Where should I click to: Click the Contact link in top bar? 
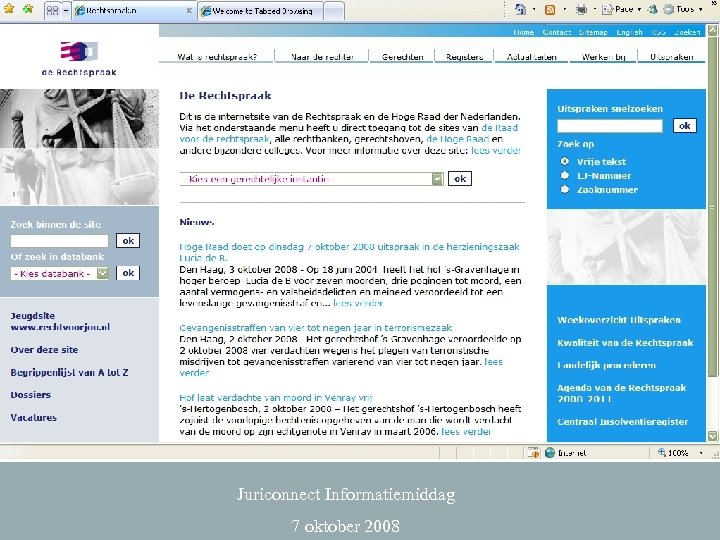pos(557,32)
